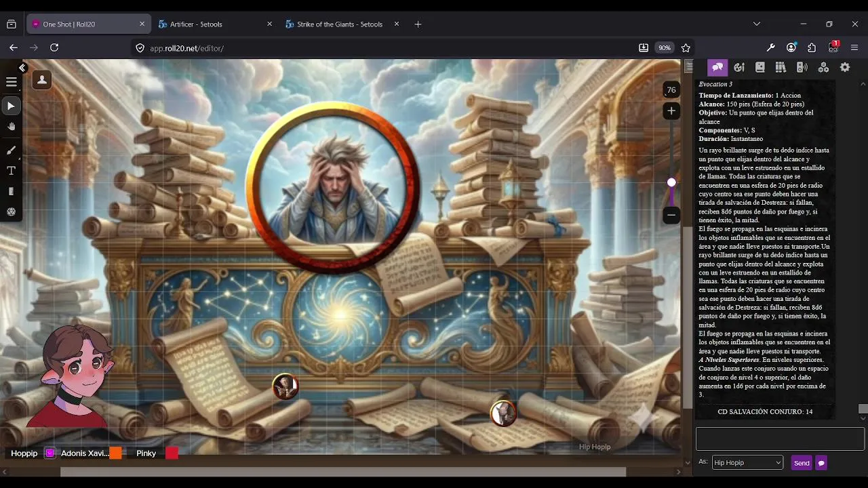Image resolution: width=868 pixels, height=488 pixels.
Task: Go back in browser history
Action: point(14,47)
